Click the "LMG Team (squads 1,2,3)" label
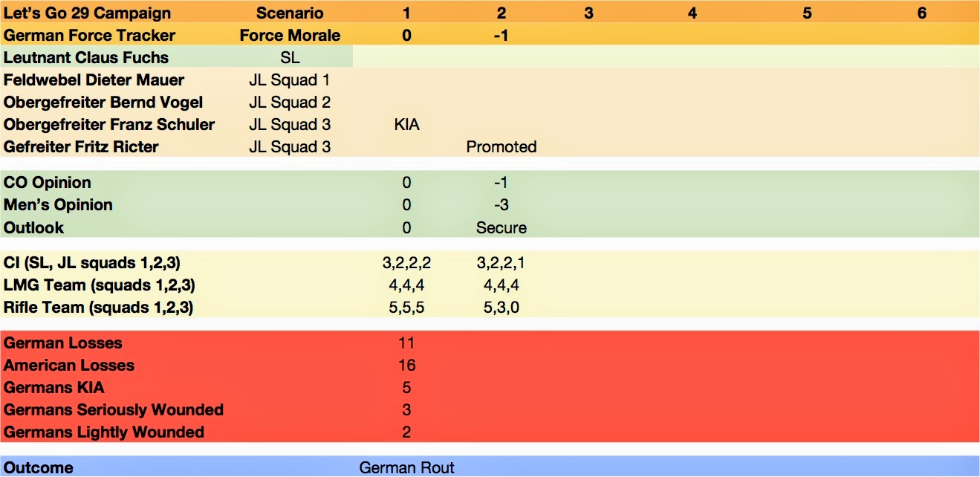This screenshot has height=477, width=980. tap(100, 285)
